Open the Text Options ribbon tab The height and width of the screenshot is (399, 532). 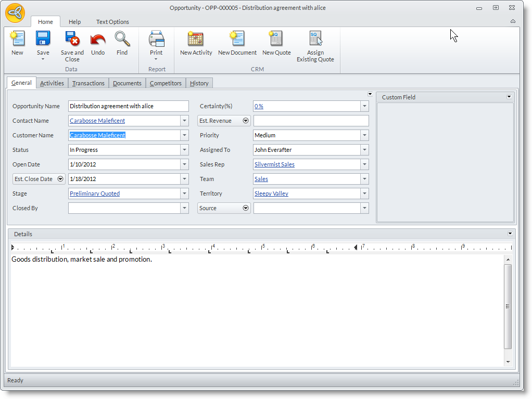pyautogui.click(x=112, y=22)
